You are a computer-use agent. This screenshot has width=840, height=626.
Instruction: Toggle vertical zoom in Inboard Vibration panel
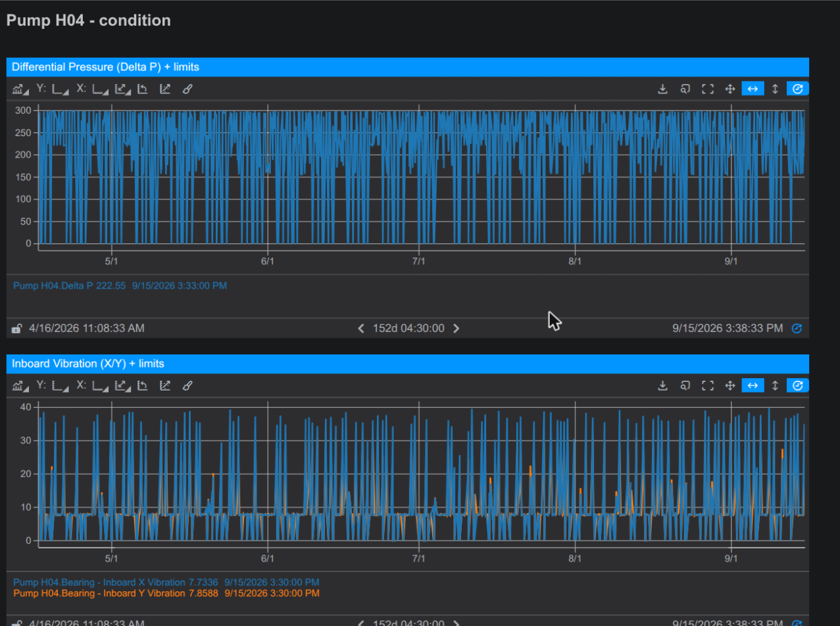pos(775,385)
